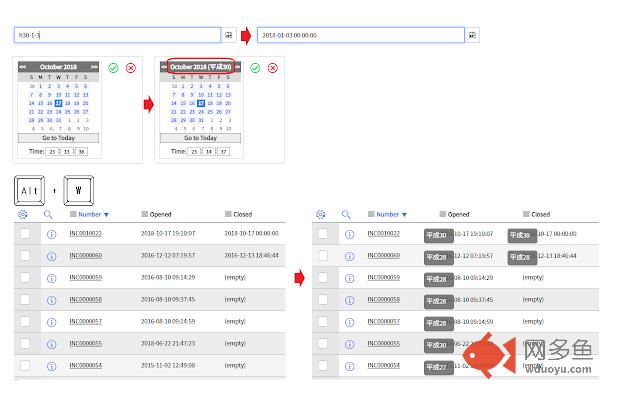
Task: Go to next month in left calendar
Action: click(x=94, y=67)
